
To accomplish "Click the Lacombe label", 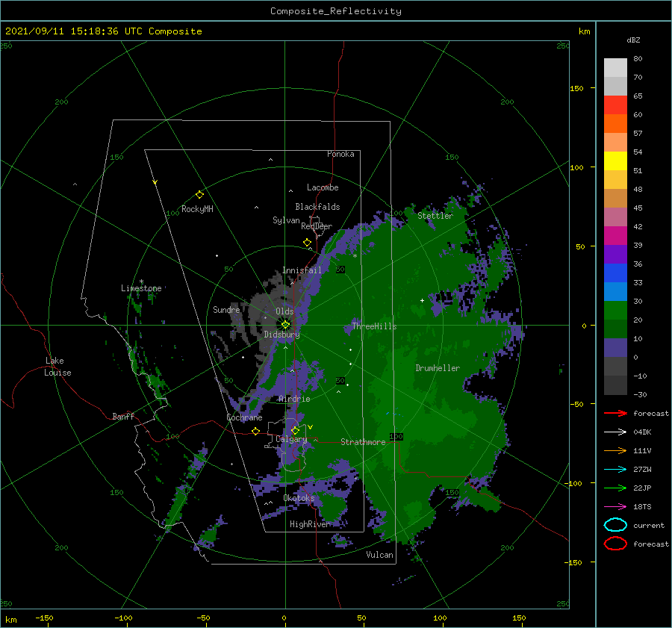I will [323, 187].
